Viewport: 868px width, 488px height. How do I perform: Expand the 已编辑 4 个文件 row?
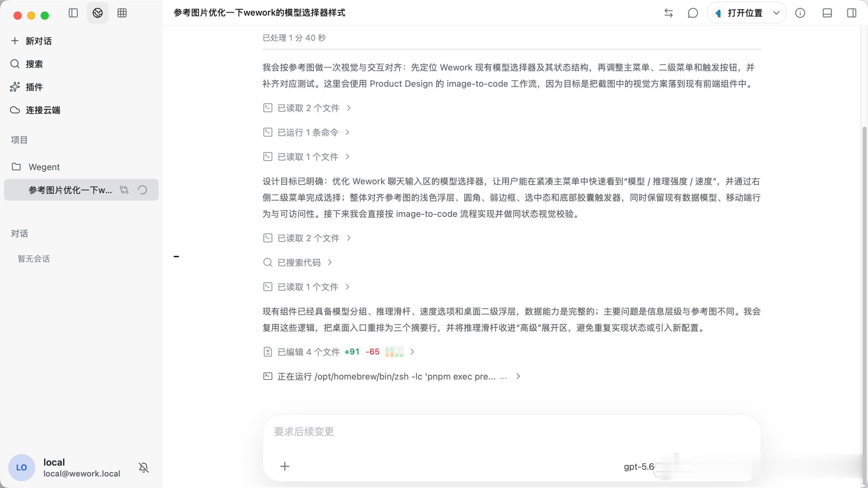click(339, 352)
